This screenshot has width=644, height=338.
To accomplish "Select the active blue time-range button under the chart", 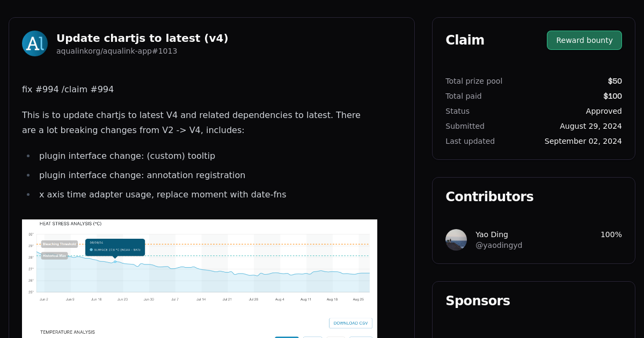I will point(287,337).
